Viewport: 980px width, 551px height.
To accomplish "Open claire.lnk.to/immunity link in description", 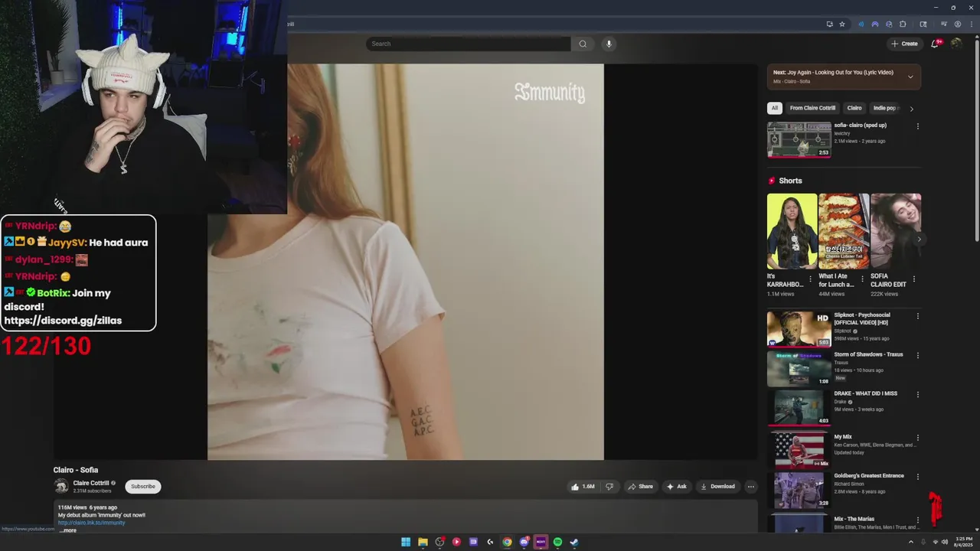I will tap(91, 523).
